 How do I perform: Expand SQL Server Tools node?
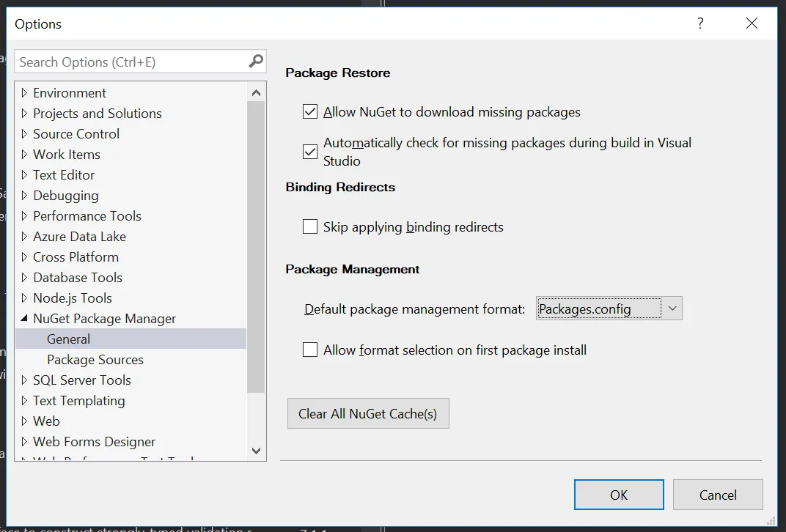pos(25,380)
